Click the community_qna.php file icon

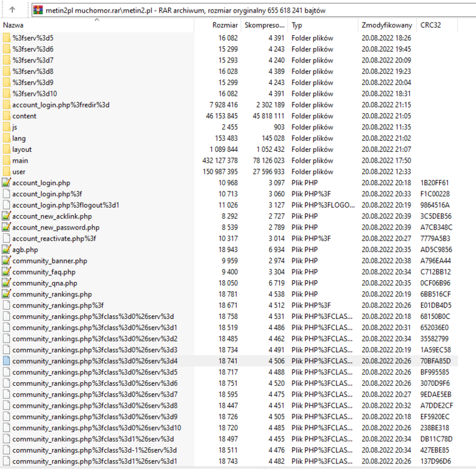pyautogui.click(x=6, y=283)
